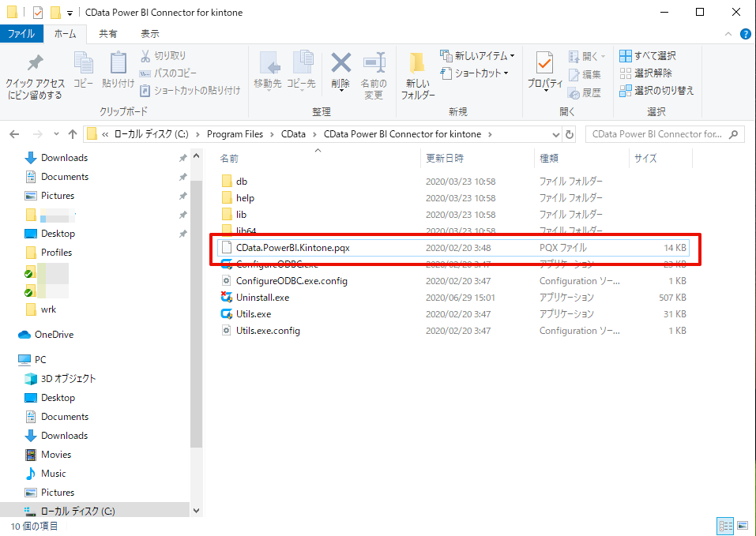The width and height of the screenshot is (756, 536).
Task: Open Shortcut (ショートカット) dropdown
Action: click(x=474, y=73)
